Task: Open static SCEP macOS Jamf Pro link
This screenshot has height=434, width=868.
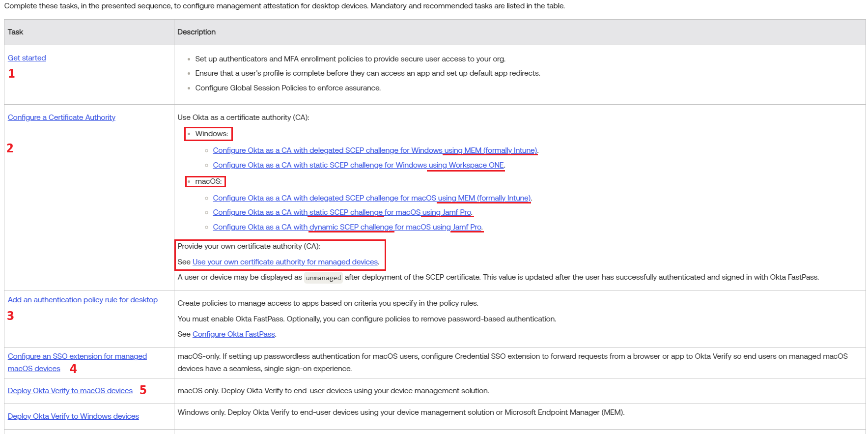Action: click(342, 212)
